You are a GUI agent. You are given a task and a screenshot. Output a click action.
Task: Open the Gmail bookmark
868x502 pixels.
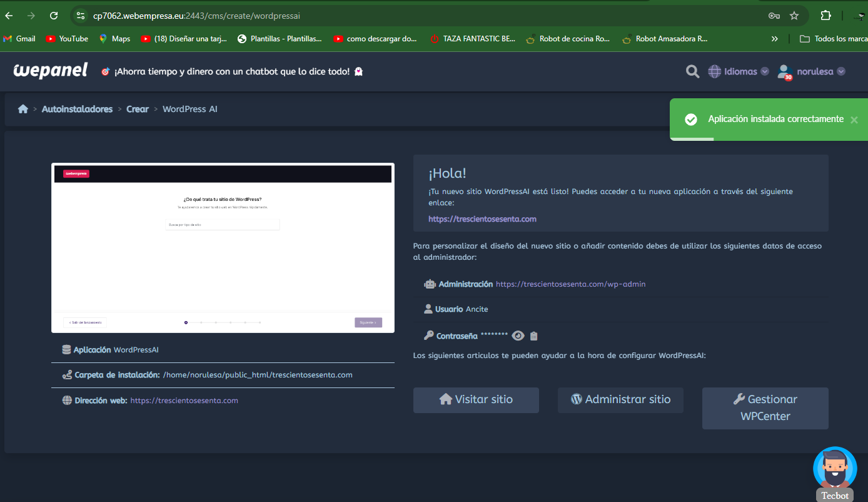[x=19, y=39]
